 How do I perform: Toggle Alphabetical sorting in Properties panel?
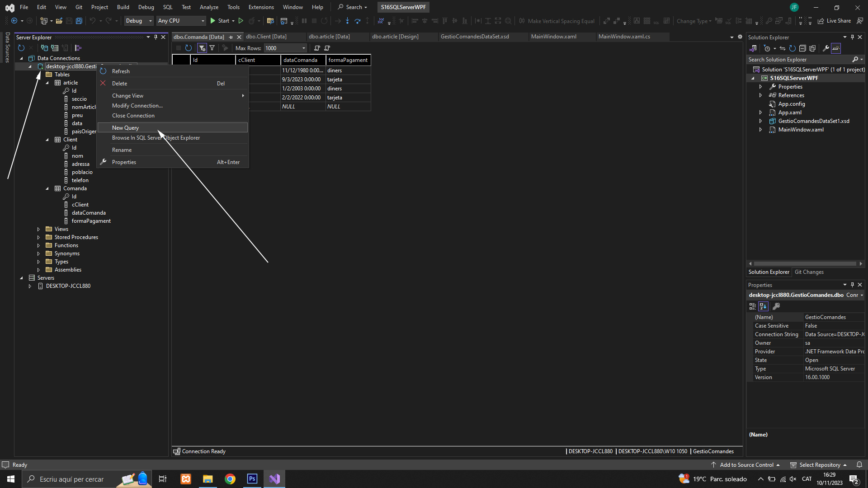click(763, 306)
